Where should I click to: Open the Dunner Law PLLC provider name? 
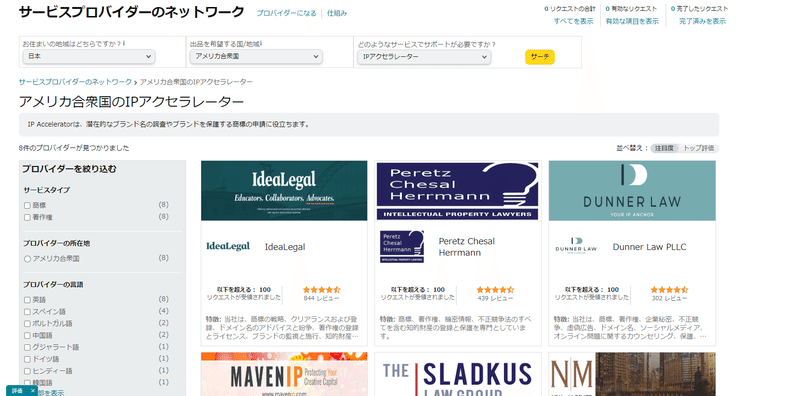click(x=649, y=247)
